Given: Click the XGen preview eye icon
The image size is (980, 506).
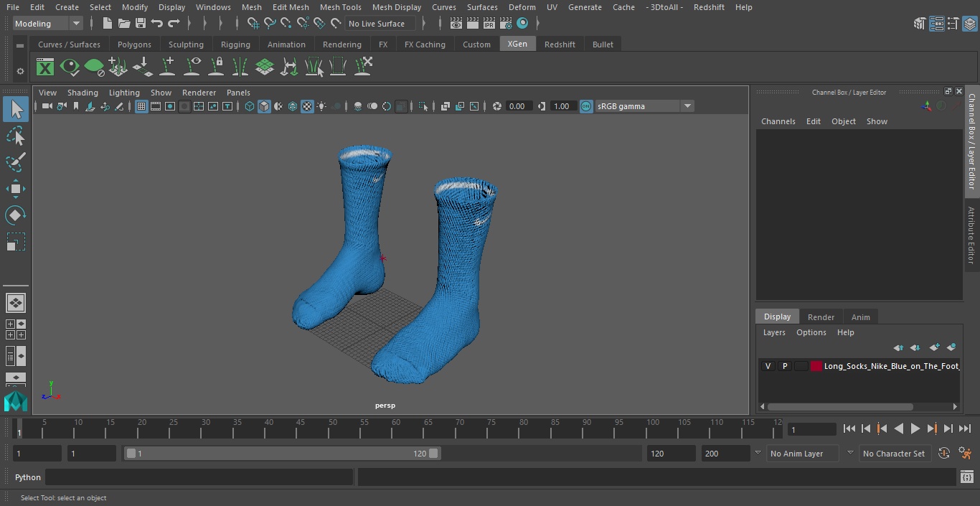Looking at the screenshot, I should [70, 67].
